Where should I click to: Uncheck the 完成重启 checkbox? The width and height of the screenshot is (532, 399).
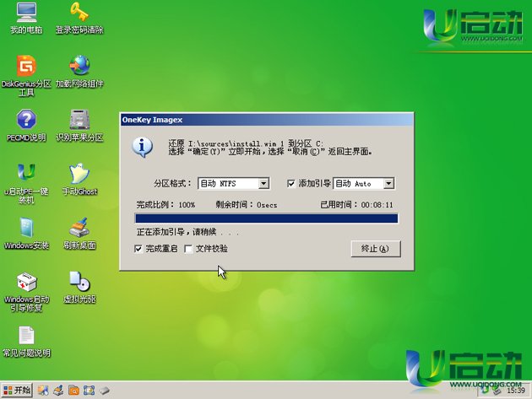click(x=138, y=249)
